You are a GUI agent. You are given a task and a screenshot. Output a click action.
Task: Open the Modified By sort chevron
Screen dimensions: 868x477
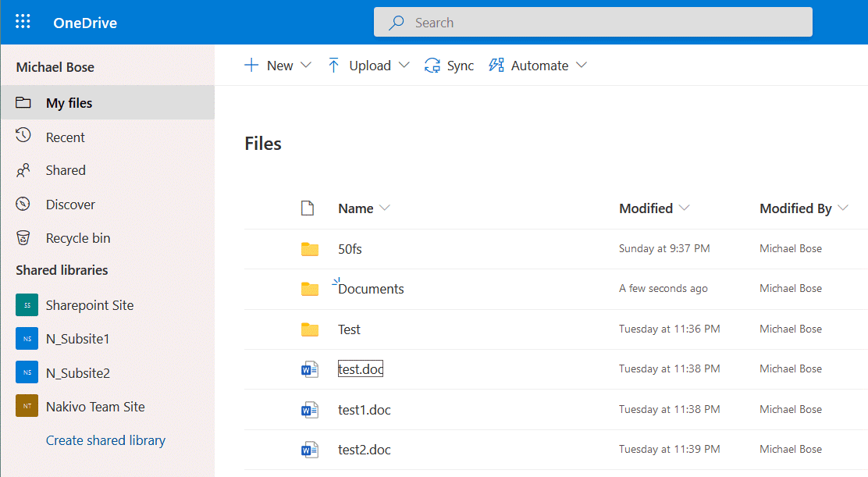coord(844,208)
